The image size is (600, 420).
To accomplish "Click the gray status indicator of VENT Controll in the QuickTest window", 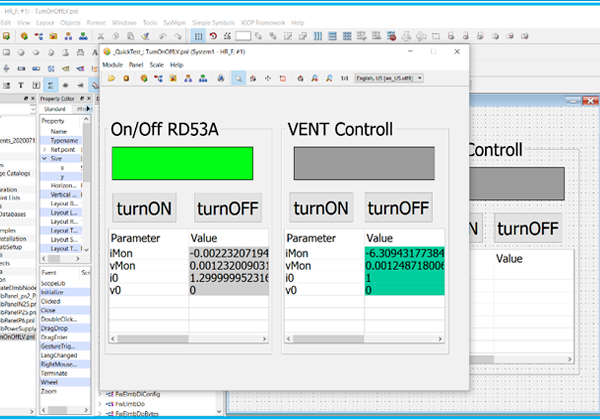I will pyautogui.click(x=364, y=163).
